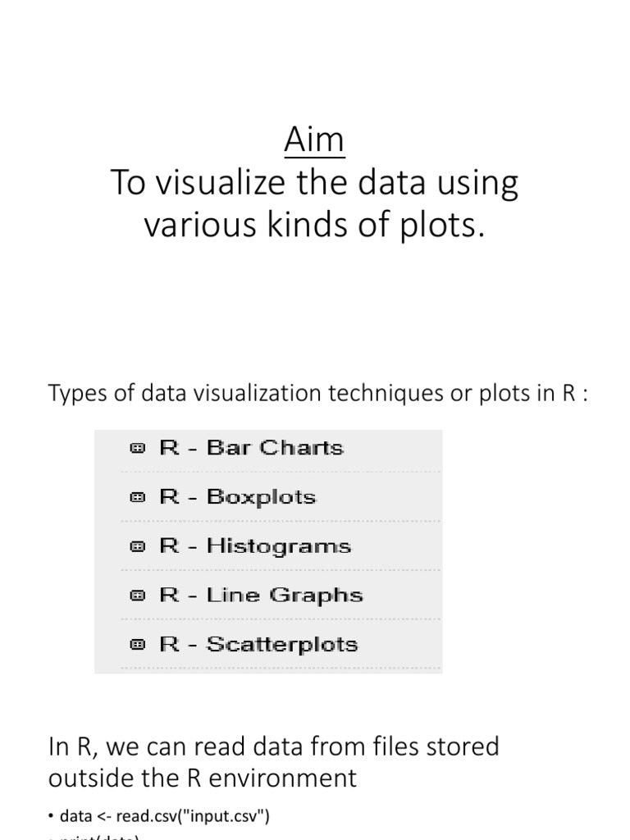The width and height of the screenshot is (630, 840).
Task: Click the icon beside R - Line Graphs
Action: pyautogui.click(x=137, y=596)
